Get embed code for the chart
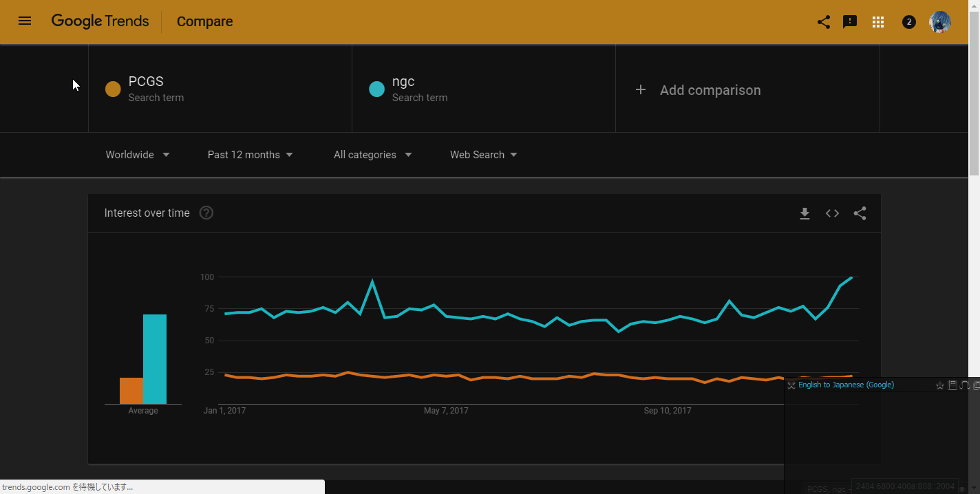 pos(832,213)
